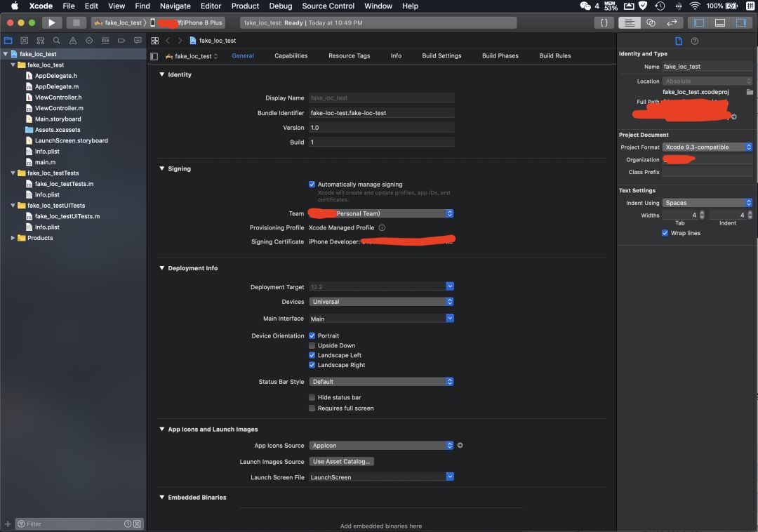Viewport: 758px width, 532px height.
Task: Uncheck the Portrait orientation
Action: tap(312, 335)
